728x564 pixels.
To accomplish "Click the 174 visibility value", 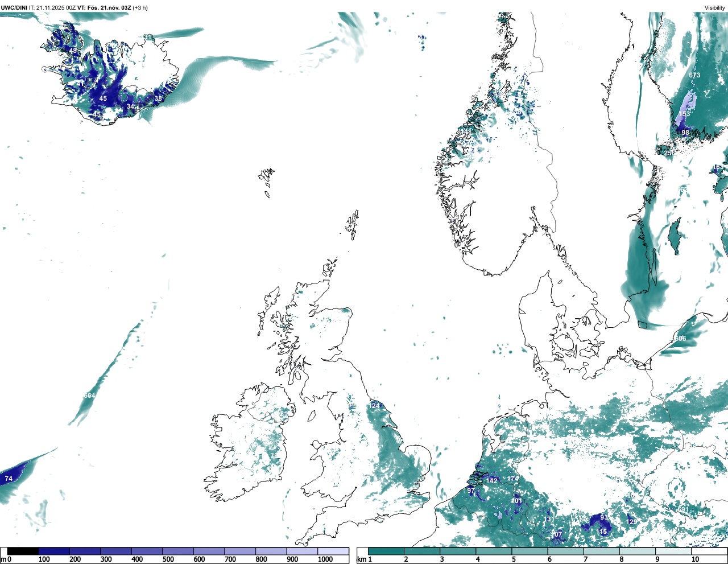I will (x=514, y=479).
